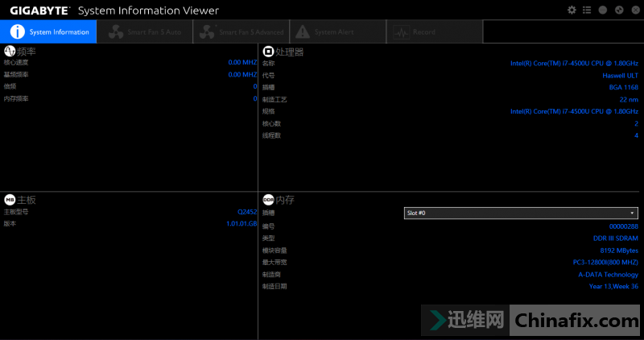Click the 内存频率 label

(16, 98)
